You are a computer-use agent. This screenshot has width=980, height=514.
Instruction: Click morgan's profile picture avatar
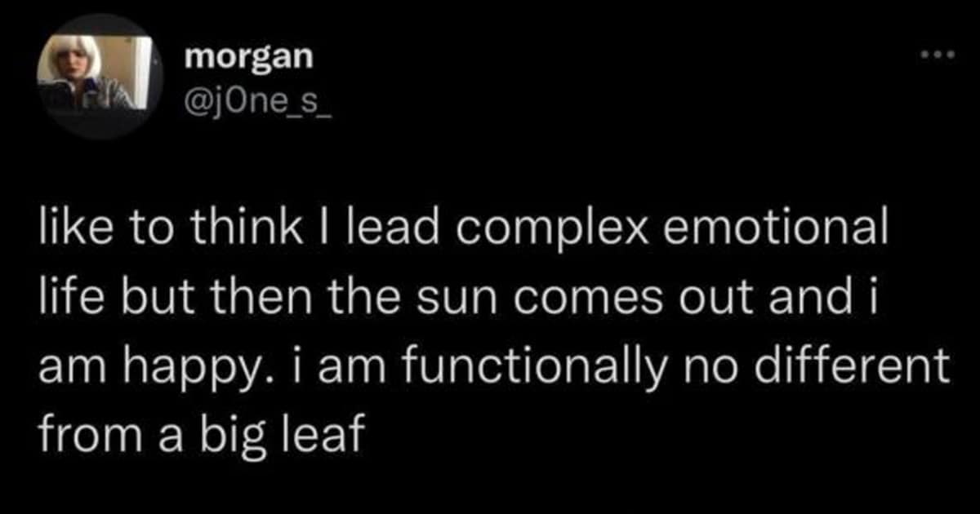(x=95, y=77)
